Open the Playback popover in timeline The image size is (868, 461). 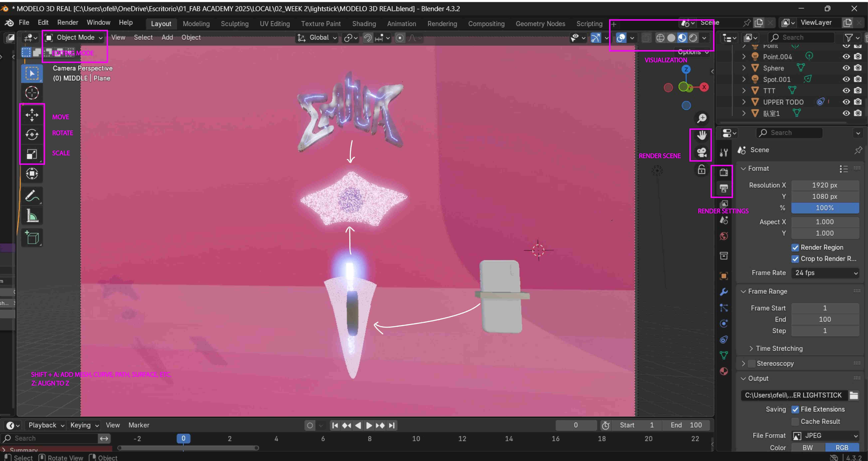pyautogui.click(x=46, y=425)
